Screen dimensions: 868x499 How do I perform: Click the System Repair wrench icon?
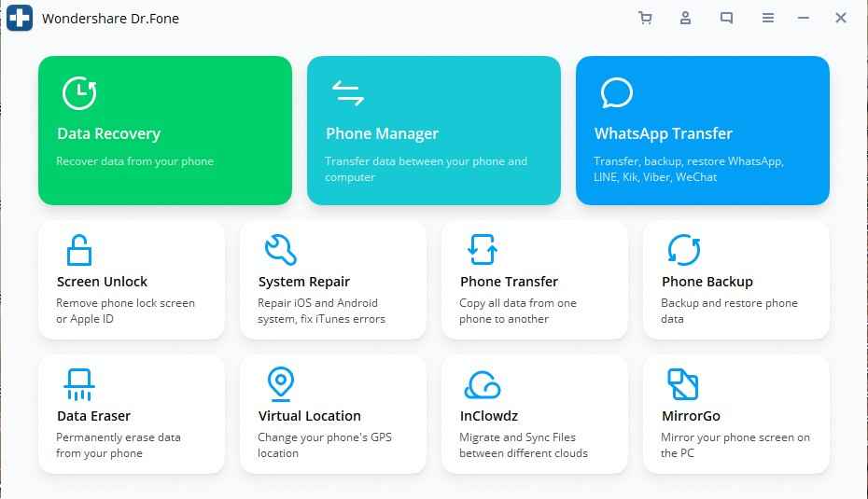(281, 250)
